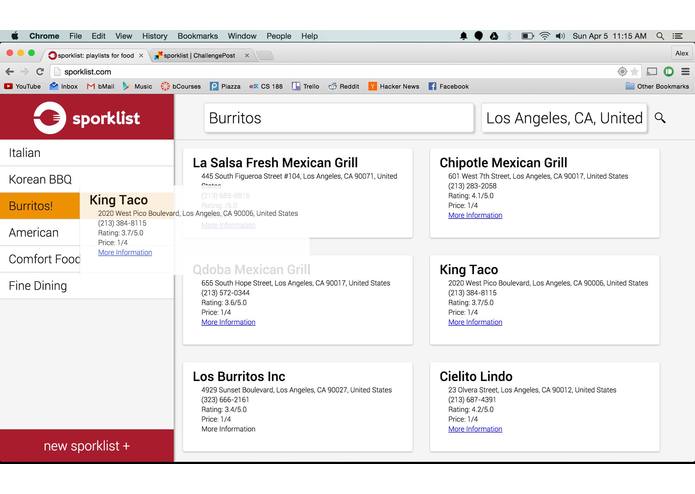Open the Apple menu
This screenshot has height=494, width=695.
[15, 36]
